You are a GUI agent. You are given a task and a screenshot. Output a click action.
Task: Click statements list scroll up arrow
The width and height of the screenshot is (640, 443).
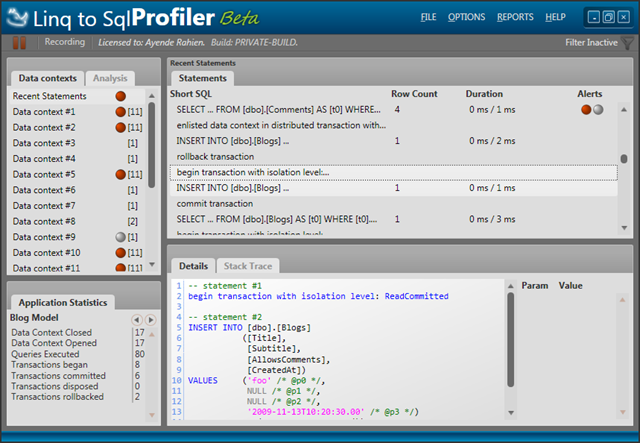click(x=624, y=109)
